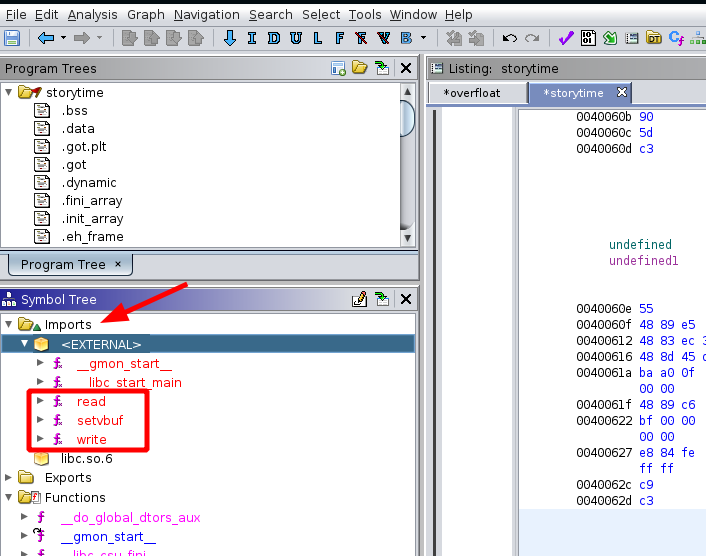Click the edit icon in Symbol Tree header
This screenshot has height=556, width=706.
359,299
